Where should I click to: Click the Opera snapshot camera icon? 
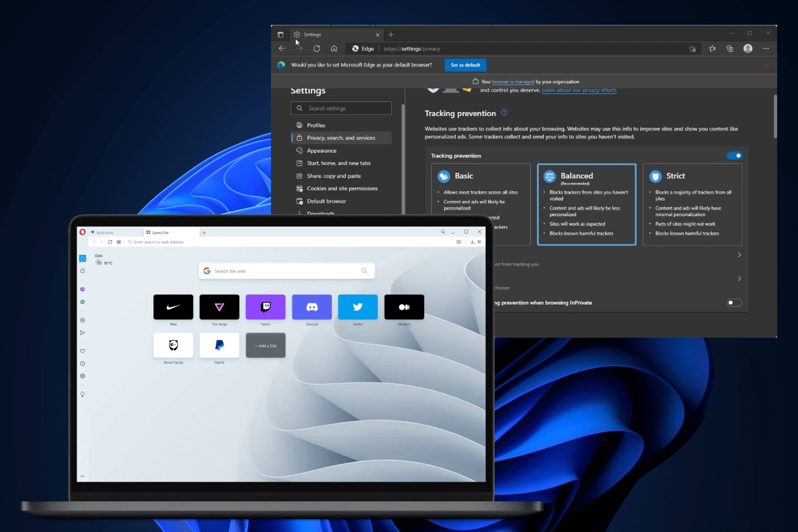(459, 241)
